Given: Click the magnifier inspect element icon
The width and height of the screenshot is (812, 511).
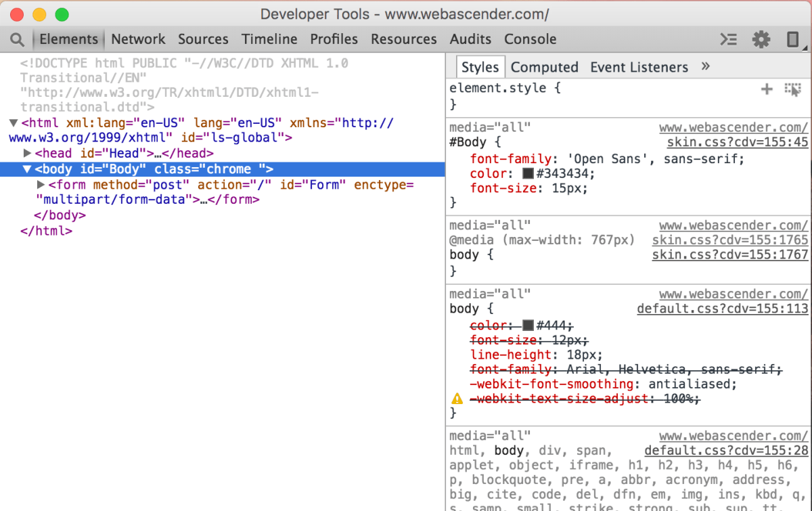Looking at the screenshot, I should pos(17,39).
